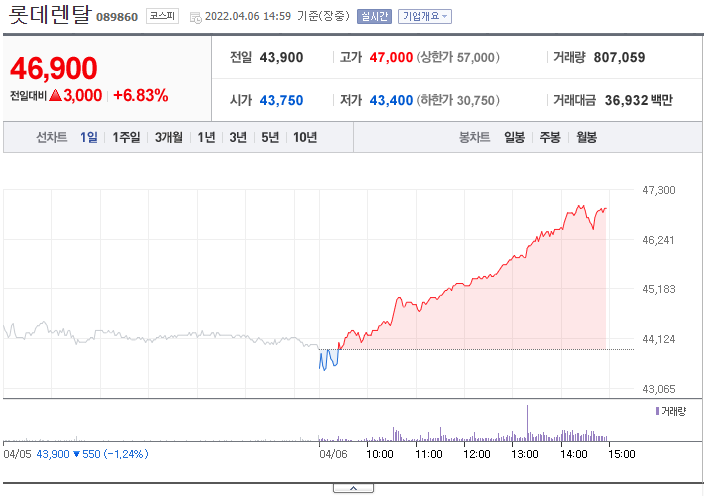Select the 1일 line chart tab
The height and width of the screenshot is (496, 704).
(88, 137)
